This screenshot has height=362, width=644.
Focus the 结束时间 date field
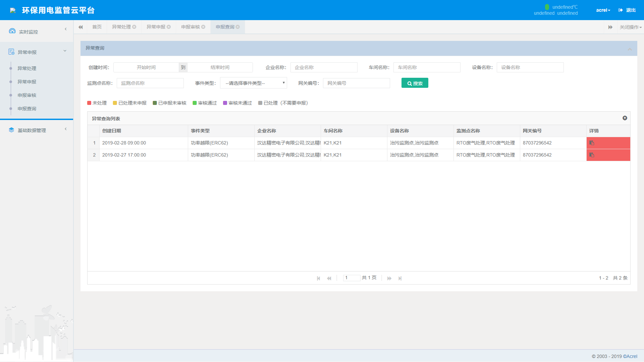[220, 67]
